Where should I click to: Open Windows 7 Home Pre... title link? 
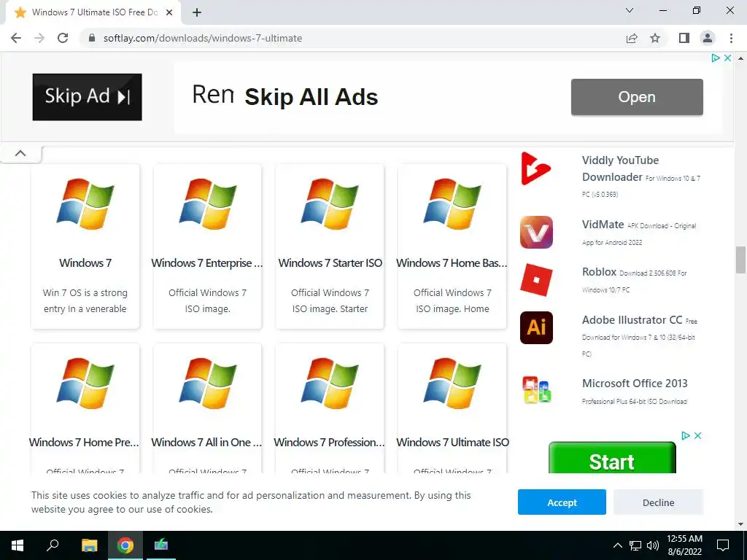tap(84, 443)
